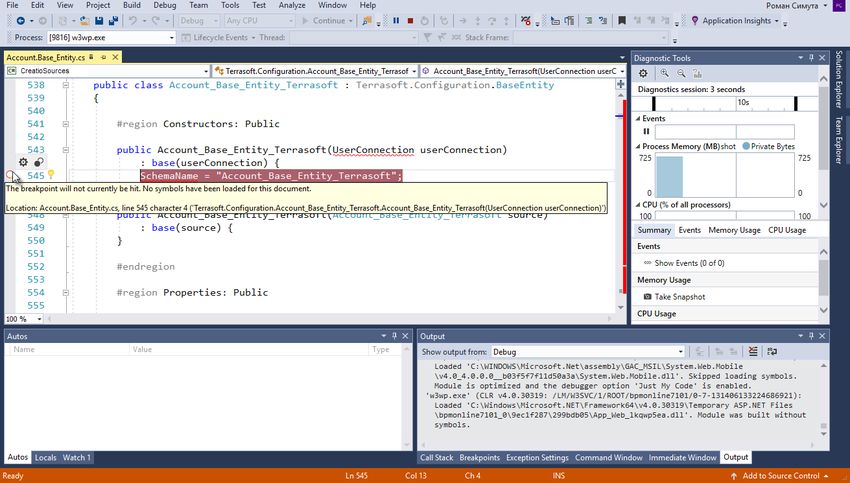Switch to CPU Usage tab
Image resolution: width=850 pixels, height=483 pixels.
[x=787, y=230]
